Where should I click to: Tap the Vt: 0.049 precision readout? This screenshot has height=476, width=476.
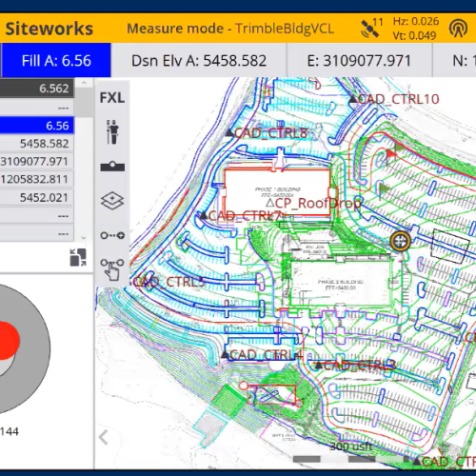coord(414,35)
